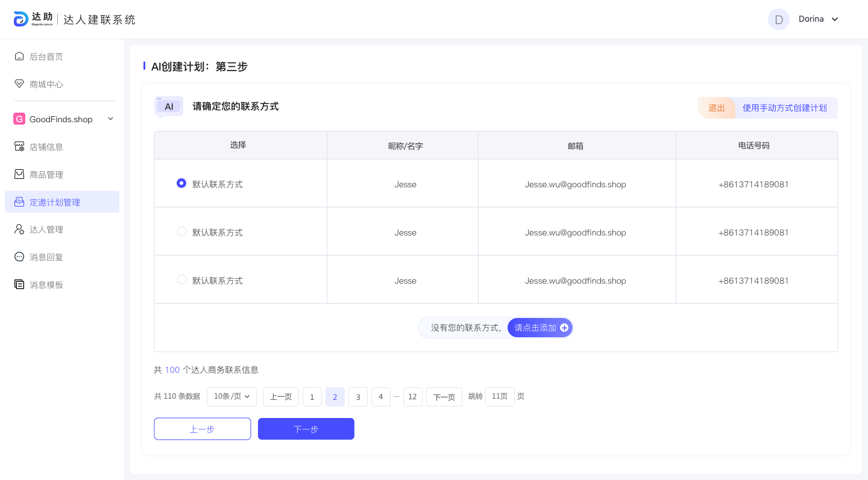Select the third row's 默认联系方式 radio button
This screenshot has height=480, width=868.
181,279
